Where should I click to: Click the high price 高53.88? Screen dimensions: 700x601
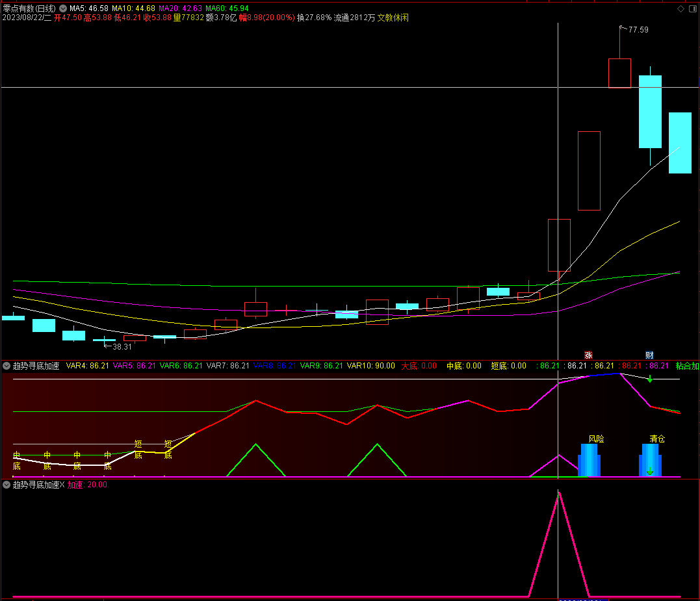(97, 18)
